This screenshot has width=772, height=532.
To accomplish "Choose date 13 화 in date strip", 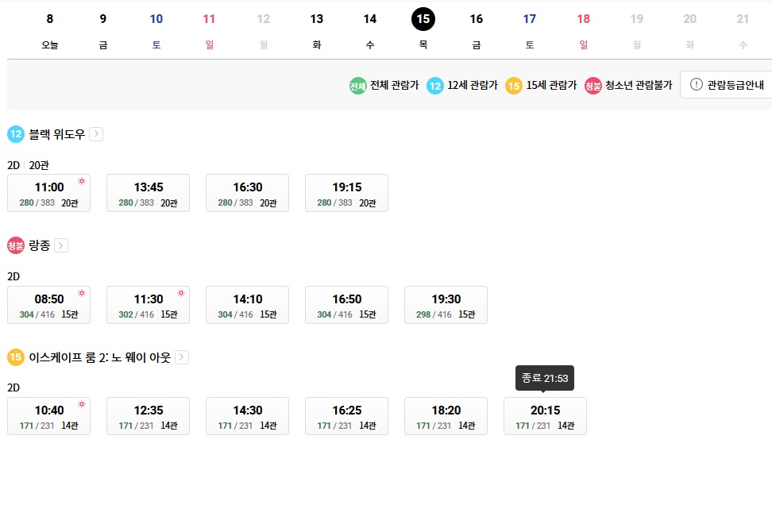I will point(317,30).
